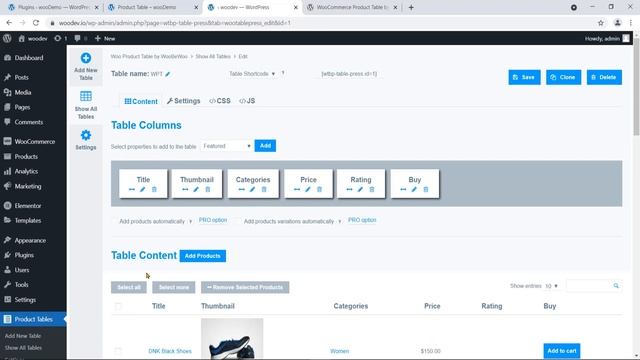Image resolution: width=640 pixels, height=360 pixels.
Task: Switch to the Settings tab
Action: tap(184, 101)
